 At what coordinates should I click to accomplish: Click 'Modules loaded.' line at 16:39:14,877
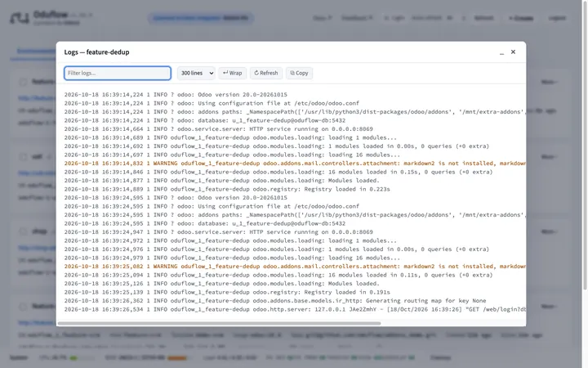[221, 181]
